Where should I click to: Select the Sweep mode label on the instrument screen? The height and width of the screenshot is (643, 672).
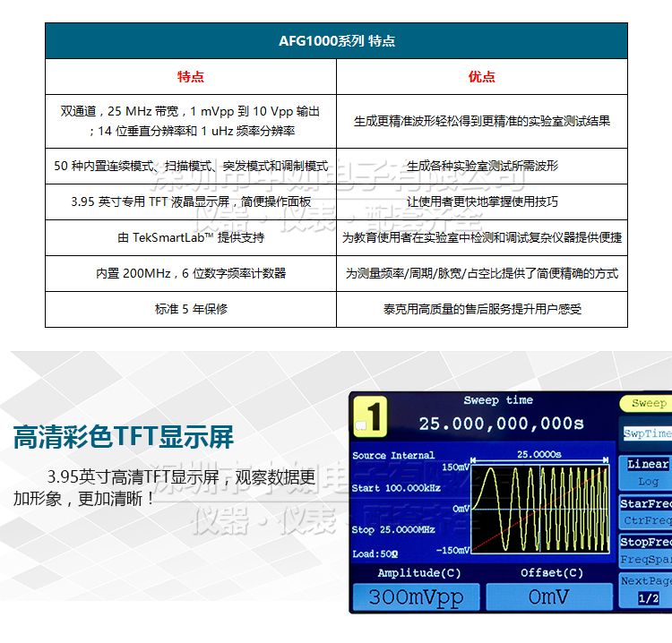(x=646, y=403)
